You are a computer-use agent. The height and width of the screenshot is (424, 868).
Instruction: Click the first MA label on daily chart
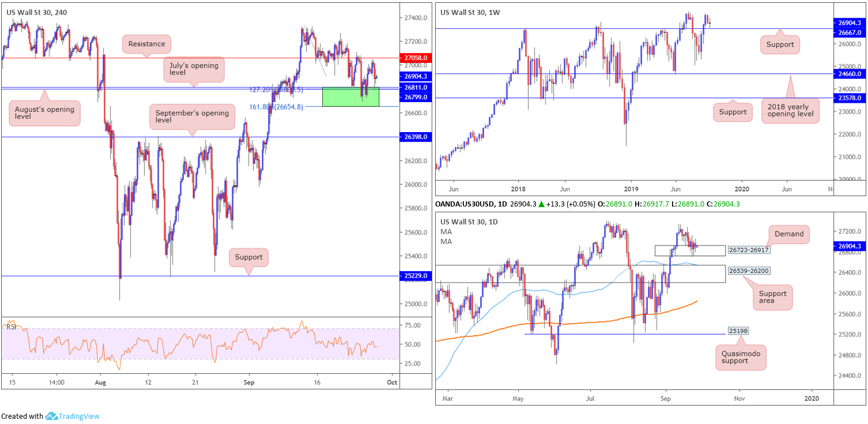(446, 231)
